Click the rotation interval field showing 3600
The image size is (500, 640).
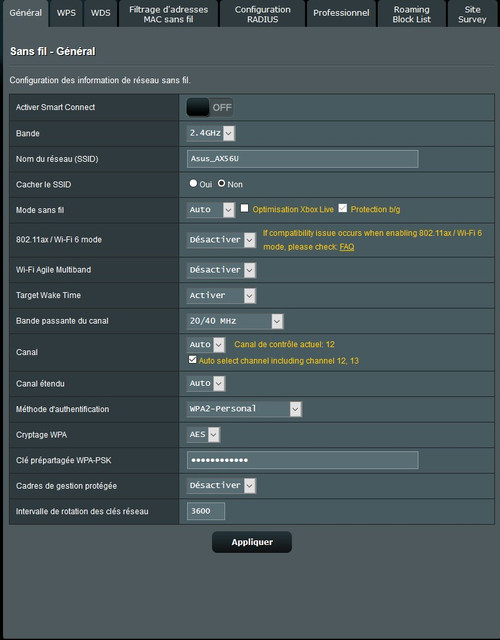206,511
